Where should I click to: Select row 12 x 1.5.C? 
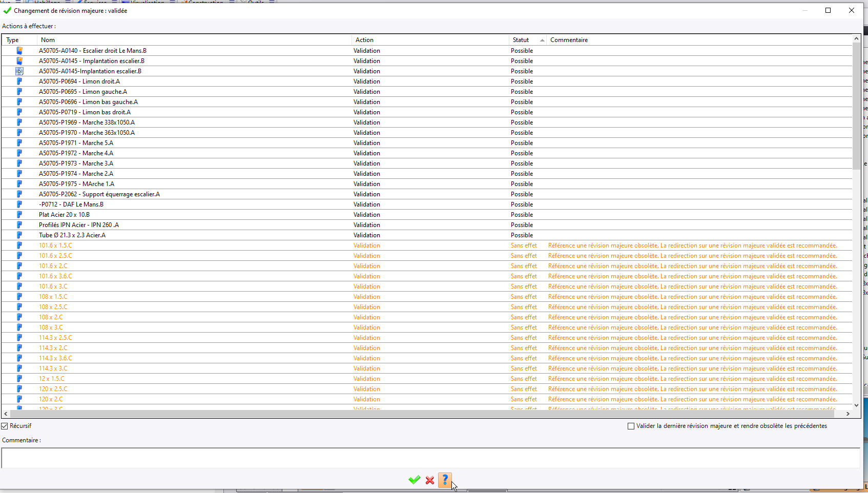427,379
